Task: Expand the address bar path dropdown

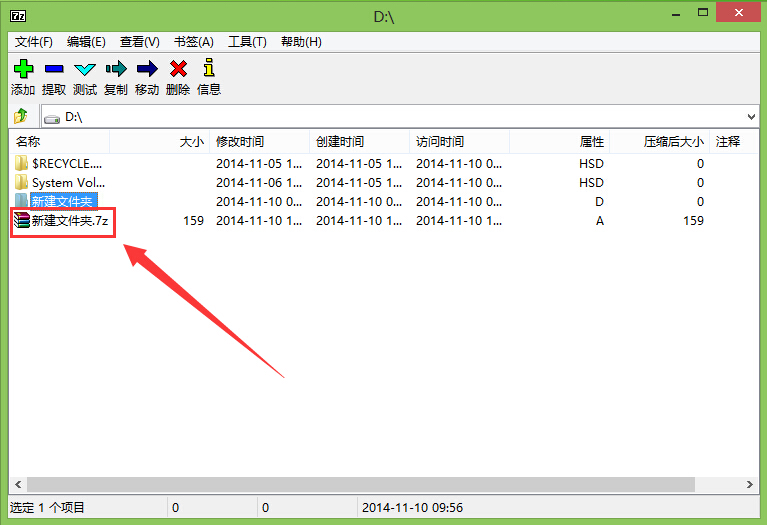Action: [751, 117]
